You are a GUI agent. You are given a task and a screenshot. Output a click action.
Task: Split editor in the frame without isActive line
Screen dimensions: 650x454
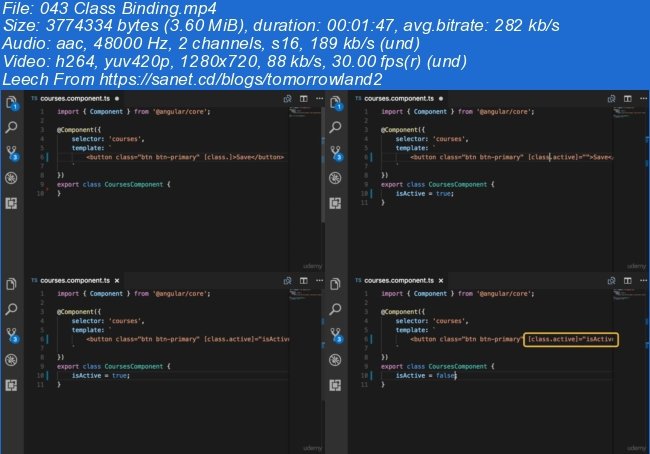click(304, 99)
